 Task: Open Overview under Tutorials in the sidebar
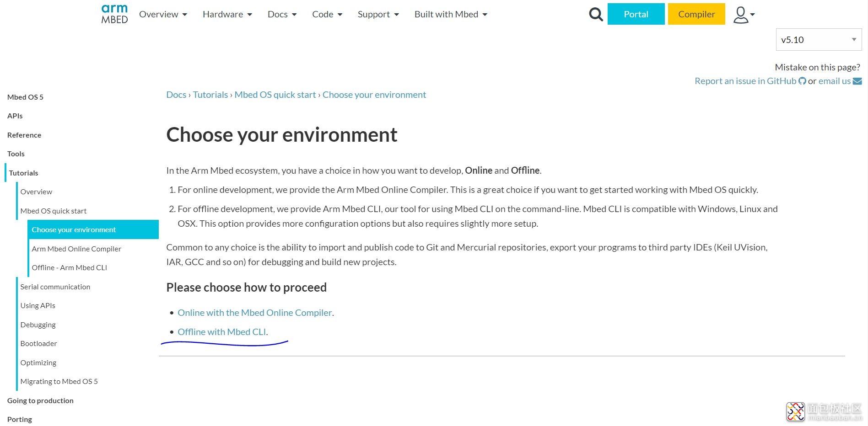[x=36, y=192]
